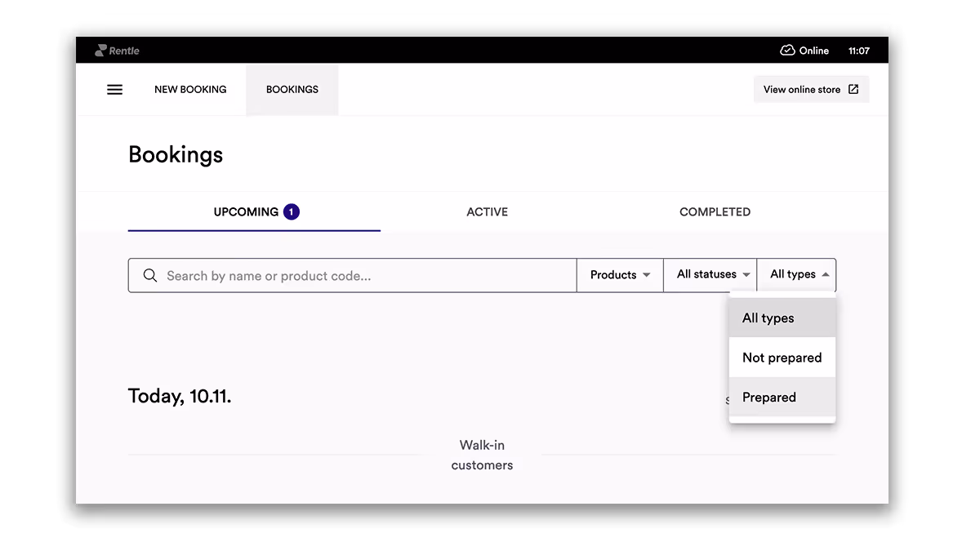Open the Products dropdown
The image size is (953, 560).
pyautogui.click(x=619, y=275)
